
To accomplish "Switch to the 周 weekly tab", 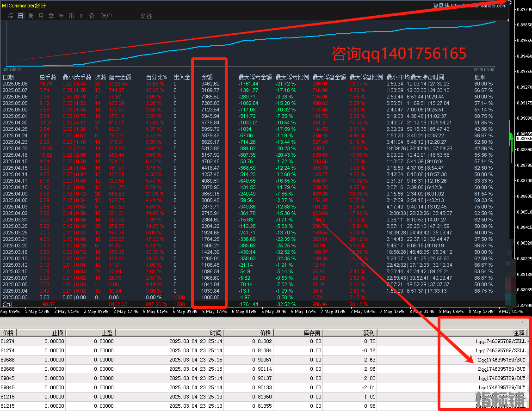I will (31, 16).
